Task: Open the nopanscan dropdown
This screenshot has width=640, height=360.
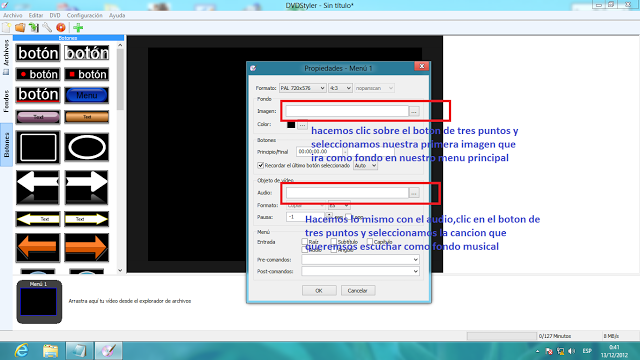Action: pos(374,88)
